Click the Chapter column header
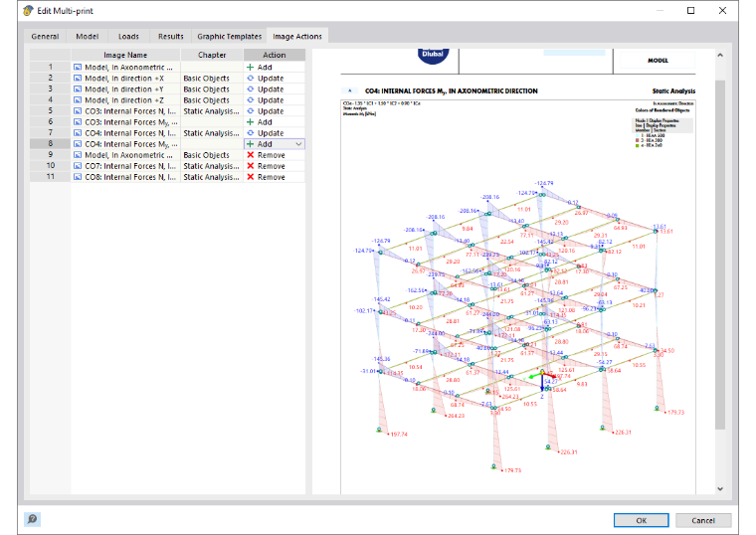Viewport: 756px width, 535px height. click(212, 55)
